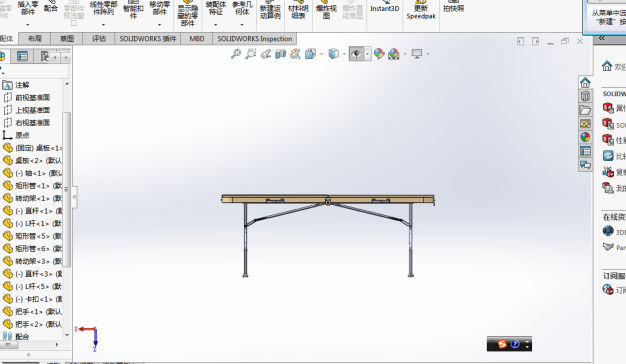Screen dimensions: 626x364
Task: Click the View Orientation cube icon
Action: [x=310, y=53]
